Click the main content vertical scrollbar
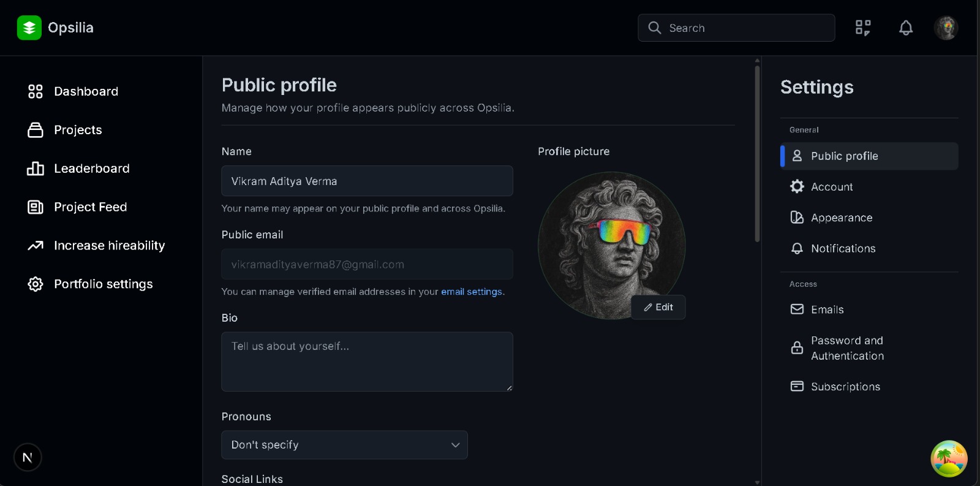Viewport: 980px width, 486px height. click(x=757, y=153)
